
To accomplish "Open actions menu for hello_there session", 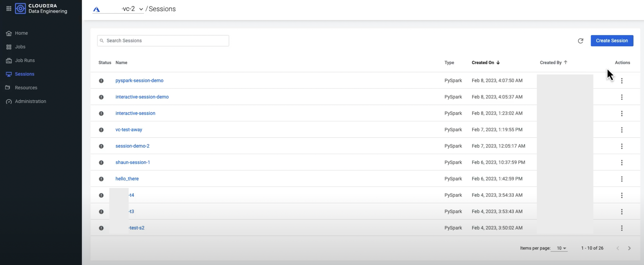I will 622,179.
